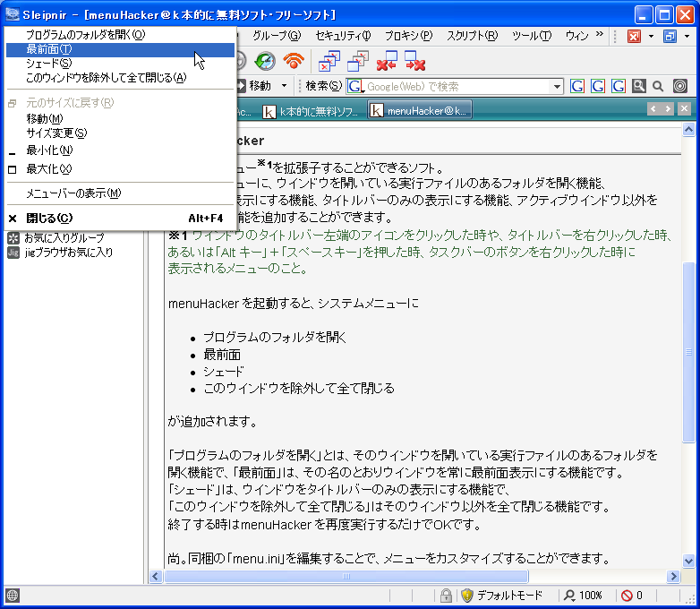Image resolution: width=700 pixels, height=609 pixels.
Task: Select 'menuHacker@k...' tab
Action: 420,110
